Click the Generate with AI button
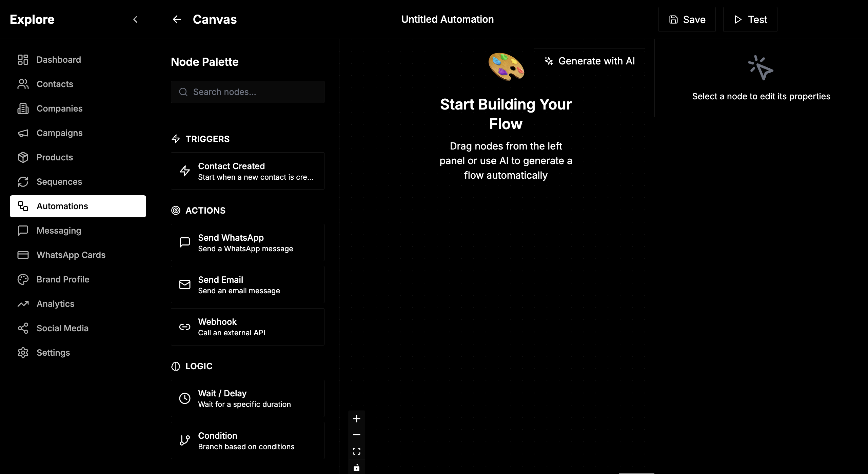Image resolution: width=868 pixels, height=474 pixels. 589,61
